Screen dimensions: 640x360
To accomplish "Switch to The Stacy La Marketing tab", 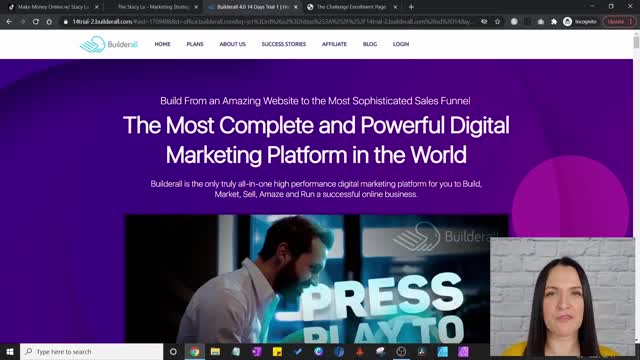I will coord(153,7).
